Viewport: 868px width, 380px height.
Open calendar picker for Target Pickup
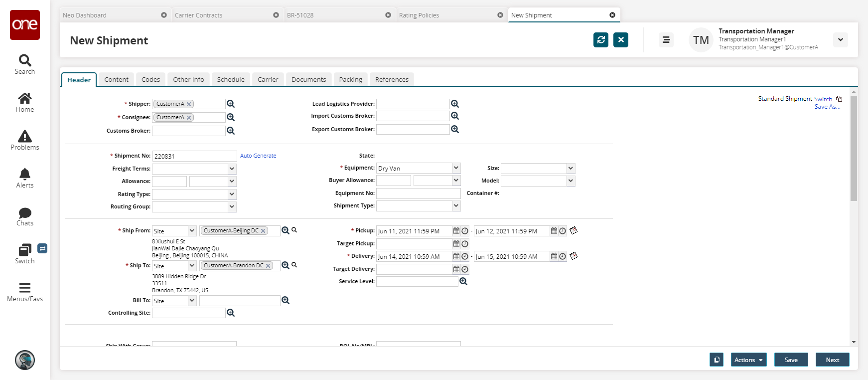pyautogui.click(x=456, y=244)
